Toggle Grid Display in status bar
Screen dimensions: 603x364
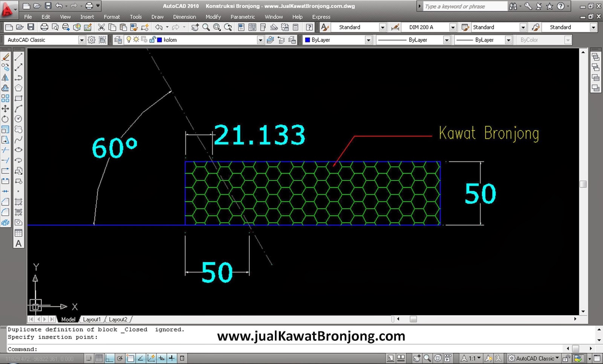99,358
